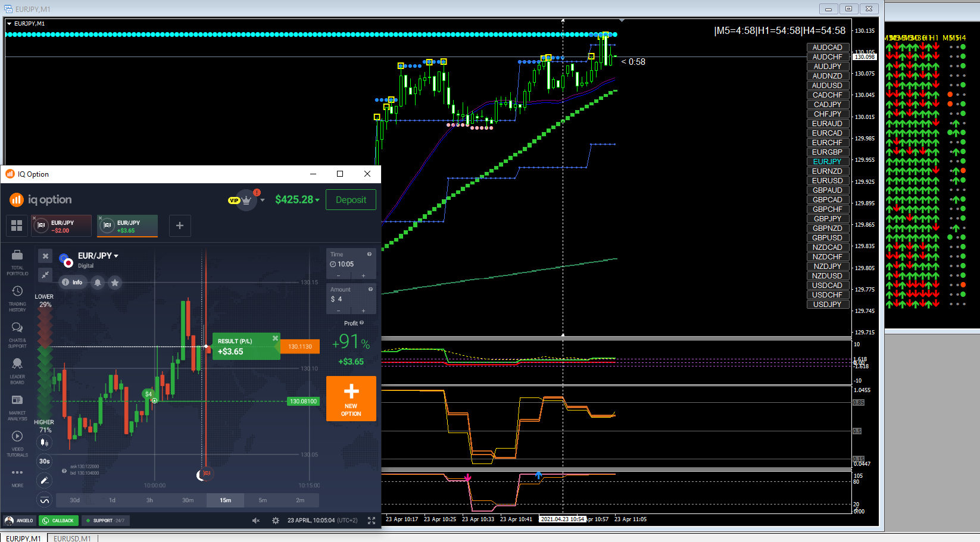Screen dimensions: 980x542
Task: Dismiss the Result (P/L) popup
Action: (x=275, y=339)
